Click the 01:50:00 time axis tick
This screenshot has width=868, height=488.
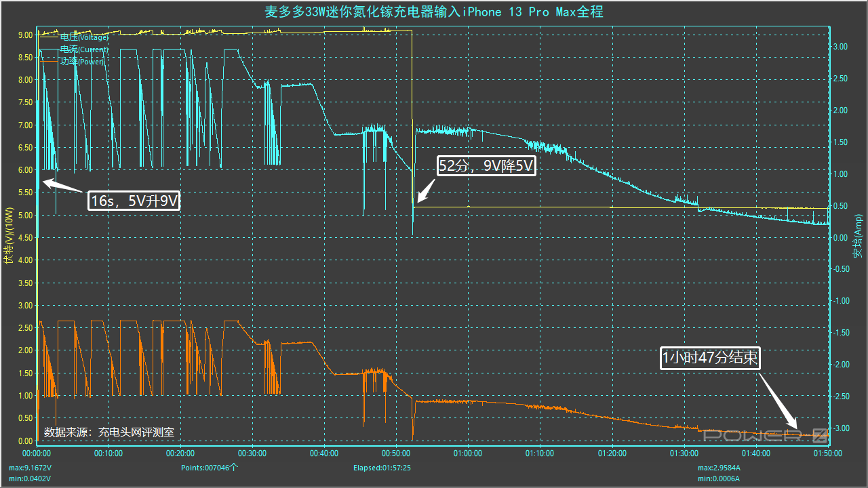point(827,453)
